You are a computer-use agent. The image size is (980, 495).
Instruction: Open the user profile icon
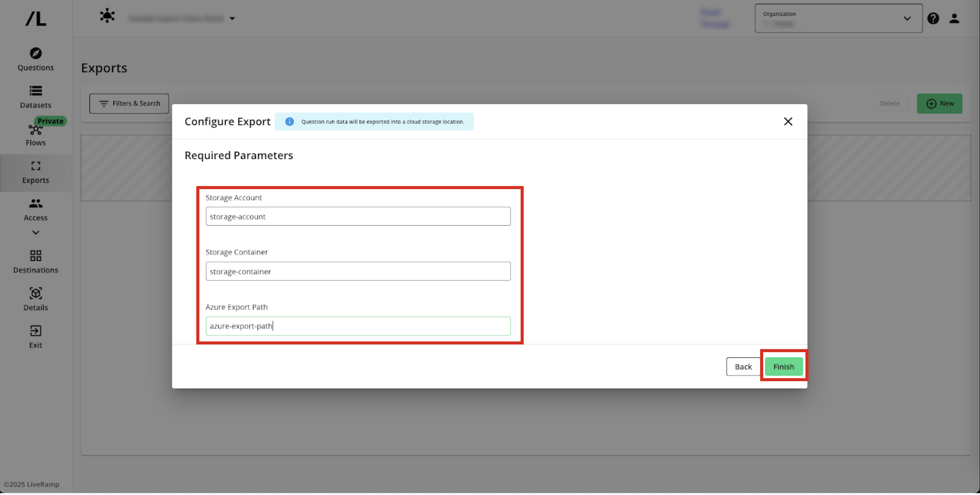954,18
